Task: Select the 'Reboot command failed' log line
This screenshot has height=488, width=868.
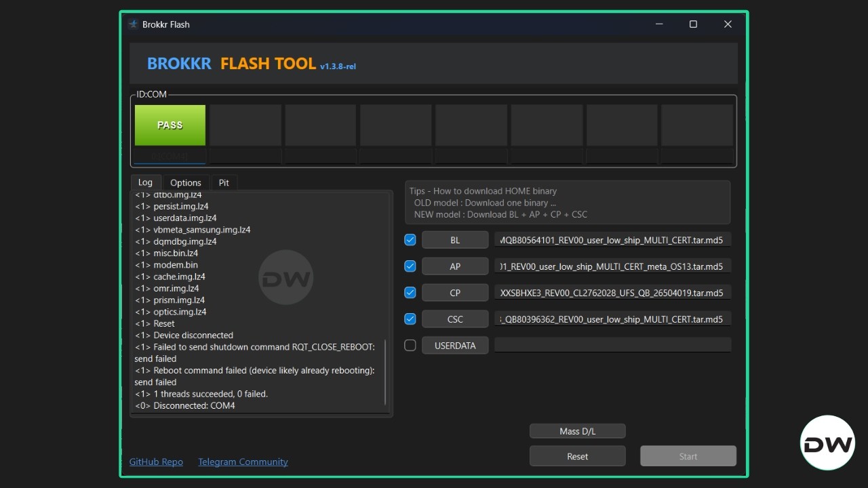Action: click(254, 376)
